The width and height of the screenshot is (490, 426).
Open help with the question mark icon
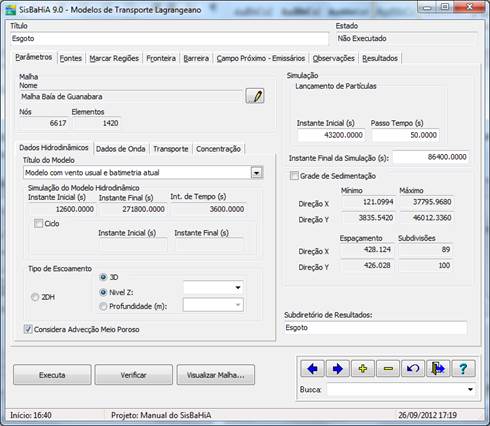pyautogui.click(x=463, y=369)
